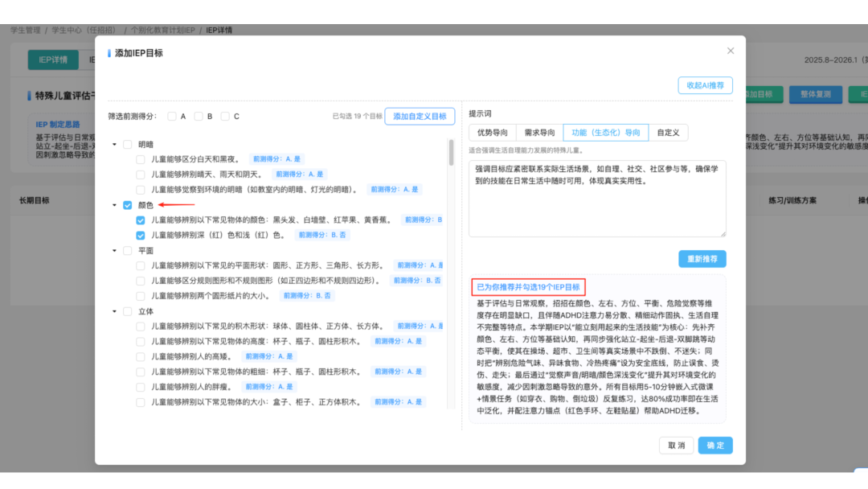Click 收起AI推荐 button
The height and width of the screenshot is (489, 868).
tap(705, 85)
